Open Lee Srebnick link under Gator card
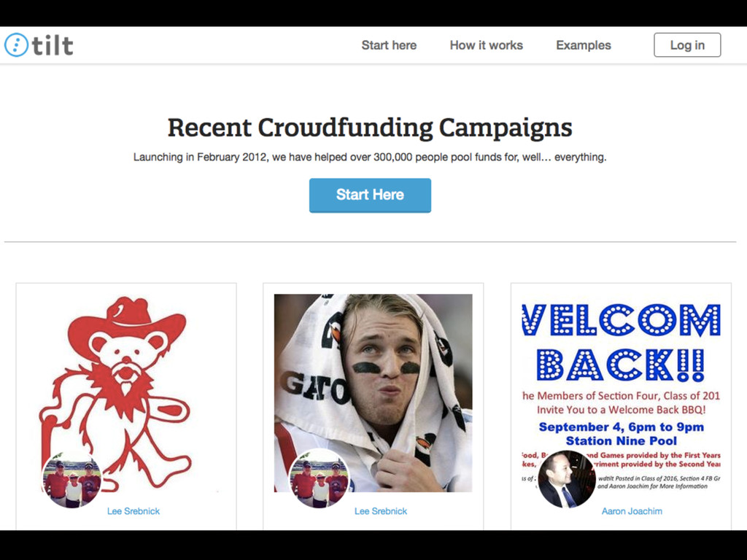The height and width of the screenshot is (560, 747). point(381,511)
